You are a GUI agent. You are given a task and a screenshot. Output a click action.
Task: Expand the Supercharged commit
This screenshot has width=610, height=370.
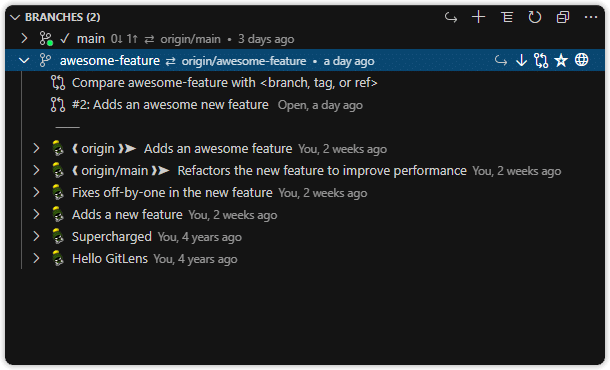pos(36,236)
